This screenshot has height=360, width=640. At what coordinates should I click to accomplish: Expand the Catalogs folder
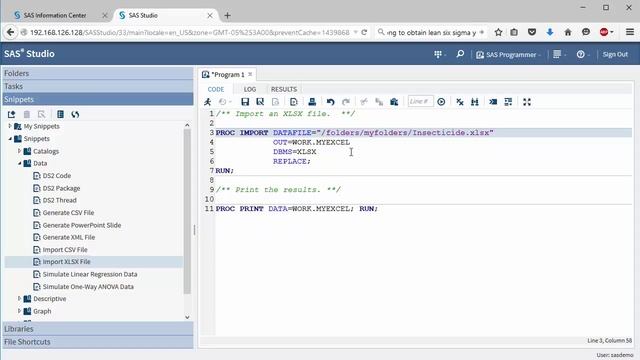click(x=19, y=151)
